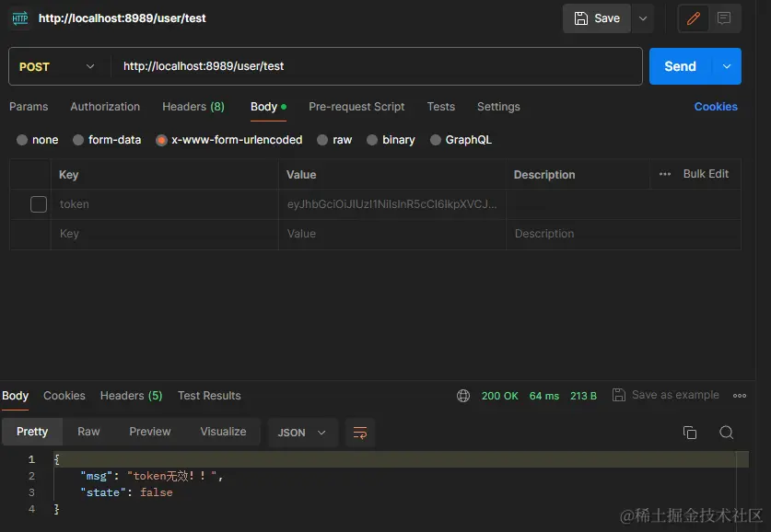
Task: Click the 64 ms response time
Action: 543,396
